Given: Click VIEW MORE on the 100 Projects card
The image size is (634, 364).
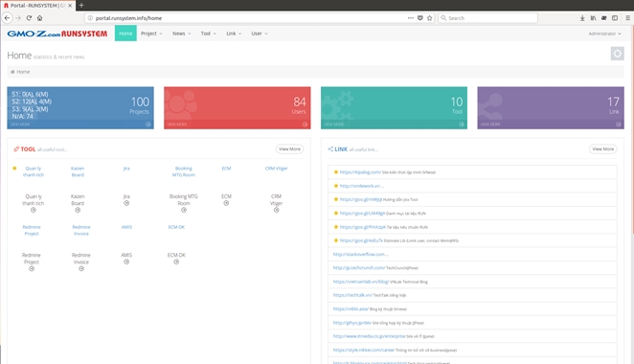Looking at the screenshot, I should (20, 125).
